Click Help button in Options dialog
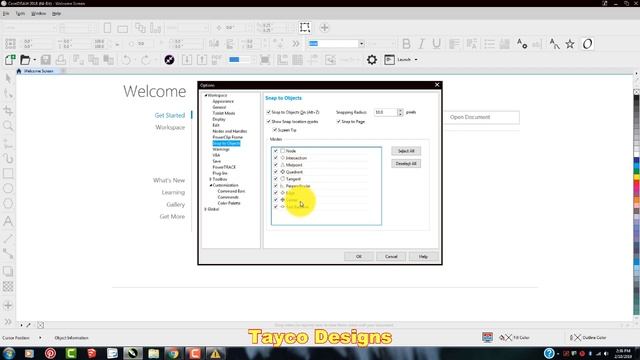 423,256
